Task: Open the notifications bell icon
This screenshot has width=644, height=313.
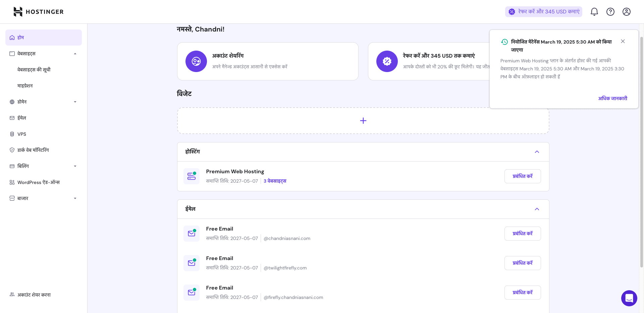Action: coord(594,12)
